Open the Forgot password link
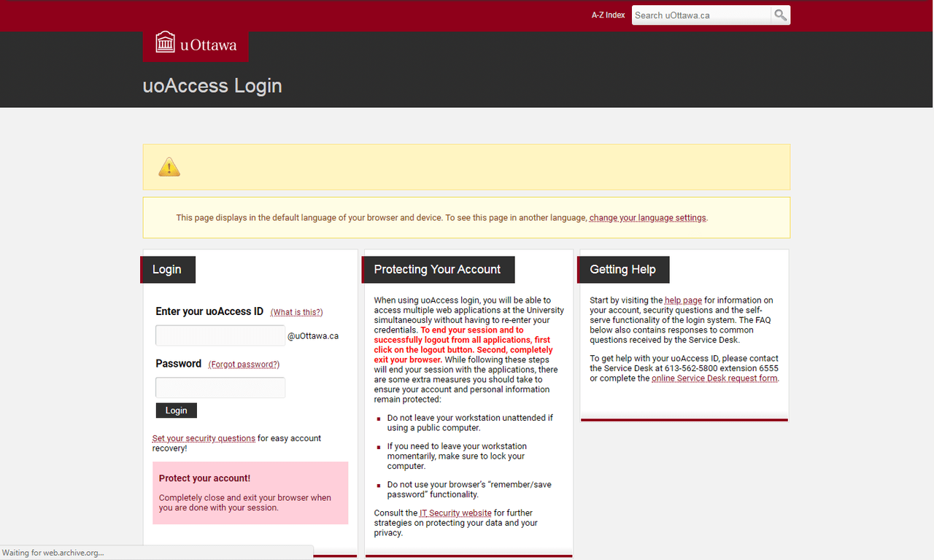Image resolution: width=934 pixels, height=560 pixels. (x=244, y=364)
